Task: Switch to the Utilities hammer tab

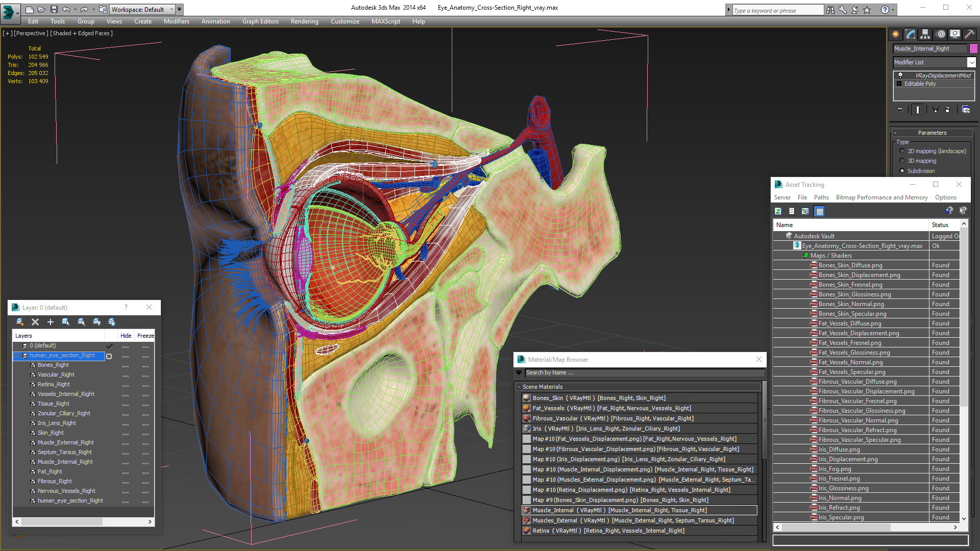Action: pos(970,34)
